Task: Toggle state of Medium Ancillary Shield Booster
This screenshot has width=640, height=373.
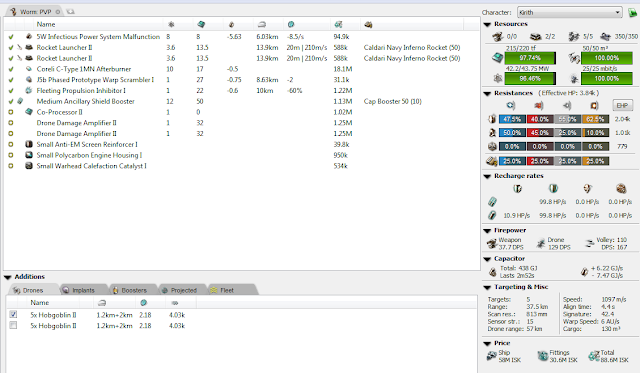Action: 11,101
